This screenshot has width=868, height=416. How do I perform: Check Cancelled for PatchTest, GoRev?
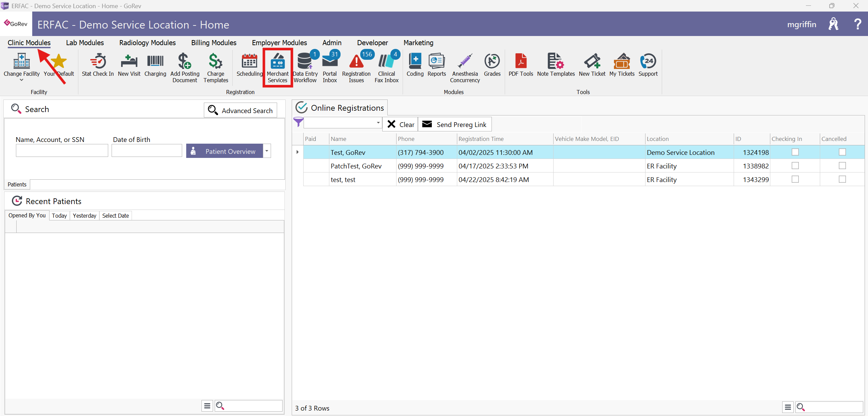(842, 166)
